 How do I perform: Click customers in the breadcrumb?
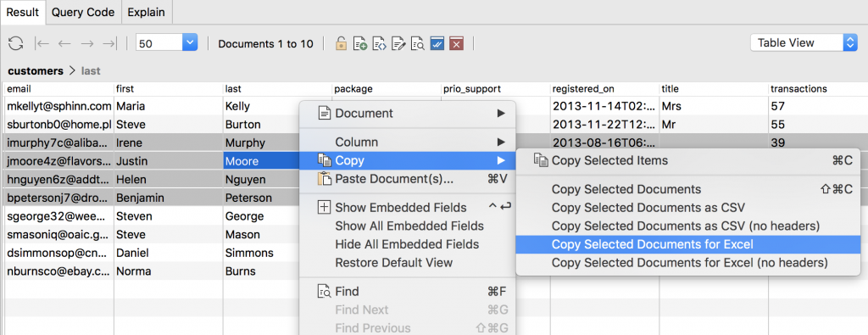[36, 71]
